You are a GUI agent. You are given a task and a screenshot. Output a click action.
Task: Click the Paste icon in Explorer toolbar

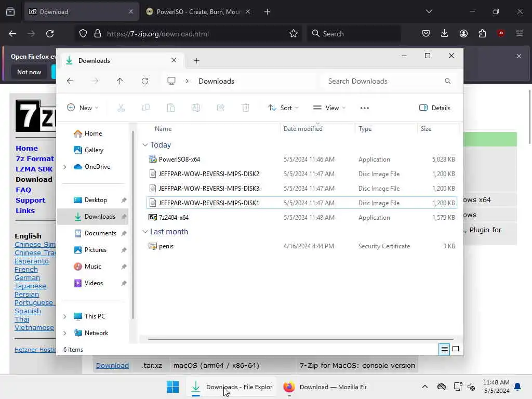coord(170,108)
